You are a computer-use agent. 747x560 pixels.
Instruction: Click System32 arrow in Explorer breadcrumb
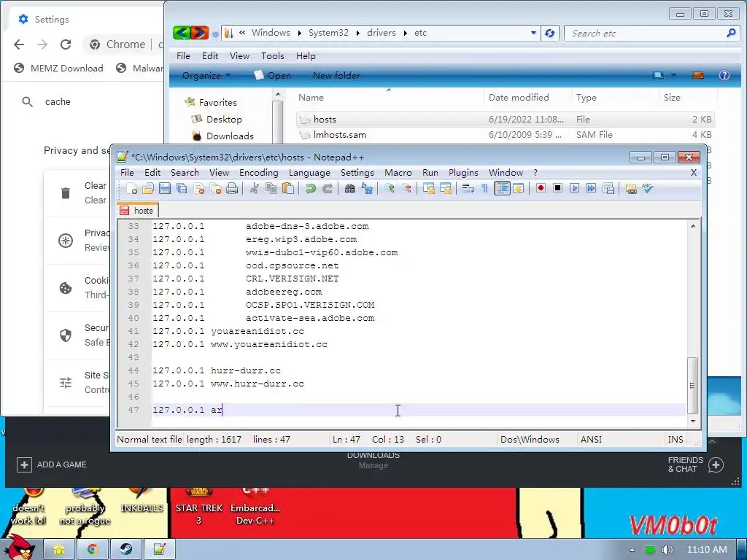(x=357, y=33)
